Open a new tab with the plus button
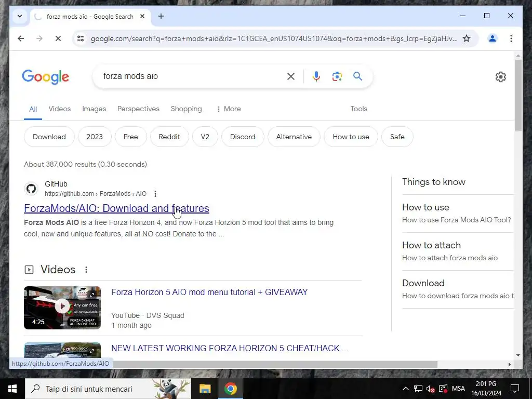The width and height of the screenshot is (532, 399). click(x=161, y=16)
